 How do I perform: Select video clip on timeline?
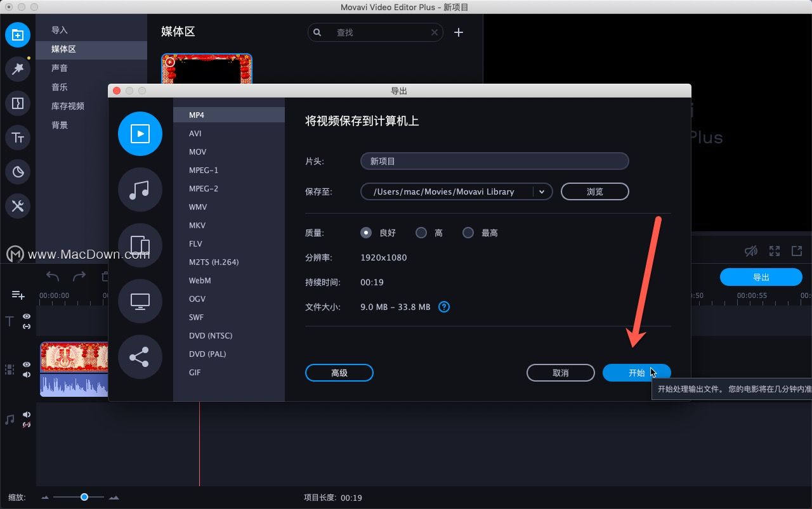click(x=74, y=369)
